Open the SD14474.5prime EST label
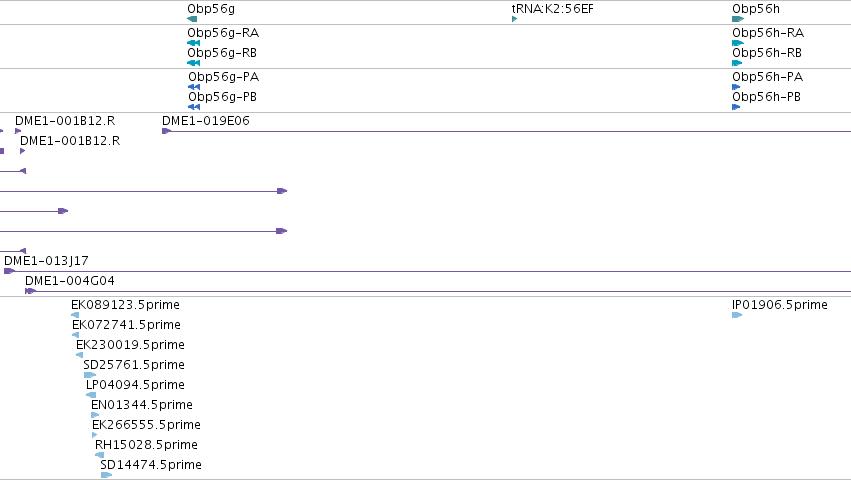Screen dimensions: 851x480 [x=151, y=465]
